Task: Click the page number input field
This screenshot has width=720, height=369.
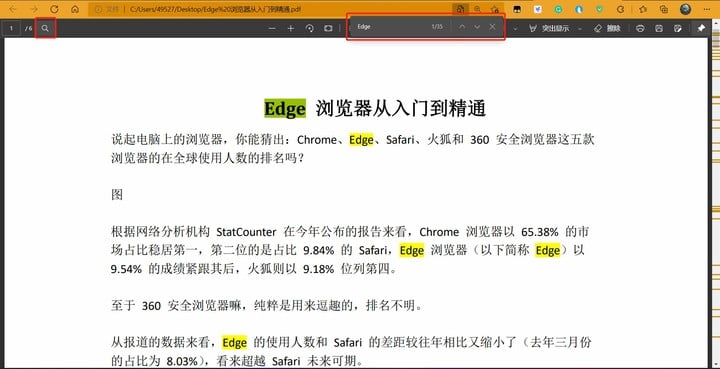Action: tap(11, 28)
